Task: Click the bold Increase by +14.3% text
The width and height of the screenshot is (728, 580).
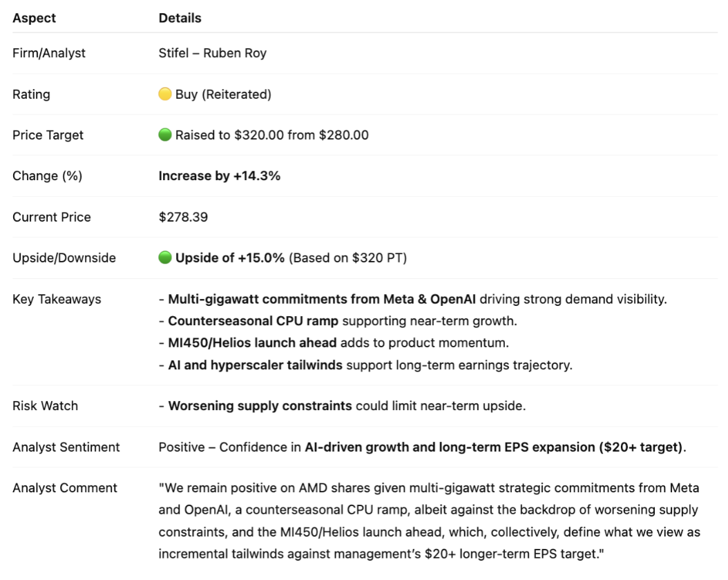Action: (219, 176)
